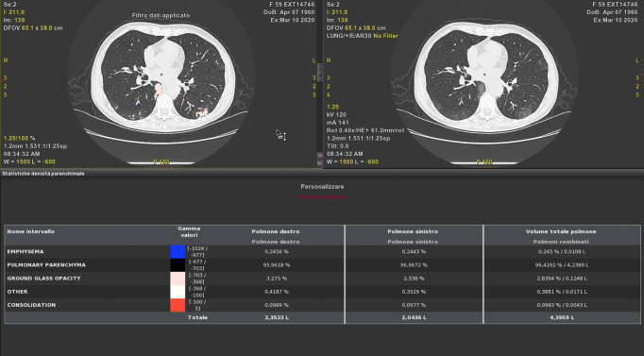Click the lower red icon under the scrollbar

320,163
